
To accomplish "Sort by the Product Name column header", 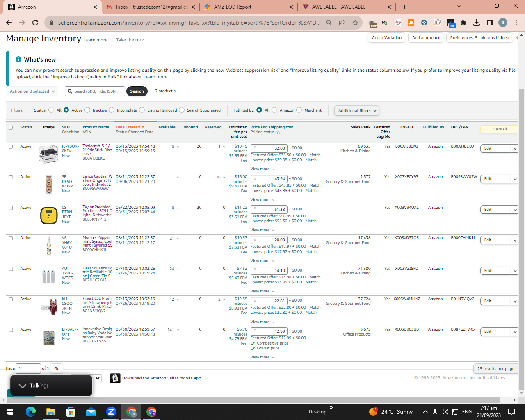I will click(96, 127).
